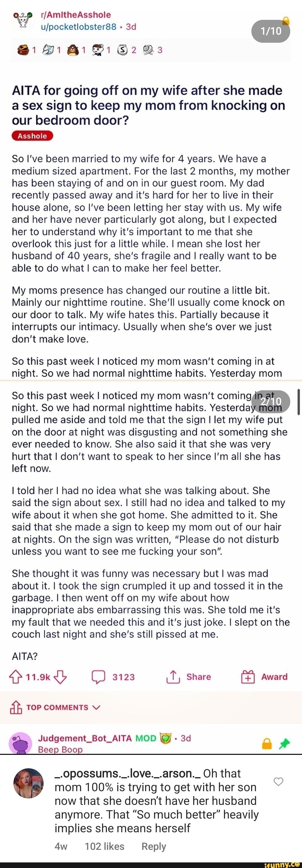Viewport: 302px width, 868px height.
Task: Reply to the top comment
Action: (154, 846)
